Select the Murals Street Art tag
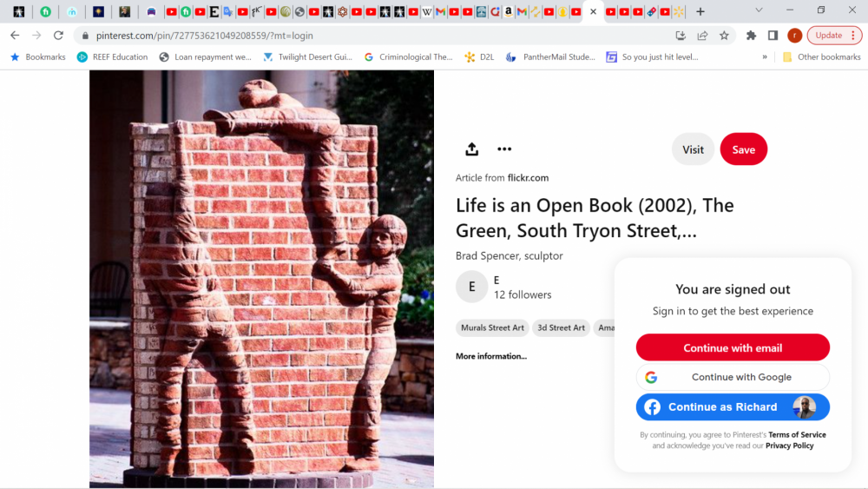 492,327
